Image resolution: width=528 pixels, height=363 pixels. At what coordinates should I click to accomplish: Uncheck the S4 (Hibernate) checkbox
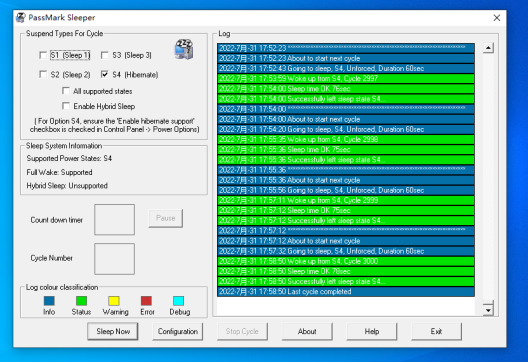point(105,74)
